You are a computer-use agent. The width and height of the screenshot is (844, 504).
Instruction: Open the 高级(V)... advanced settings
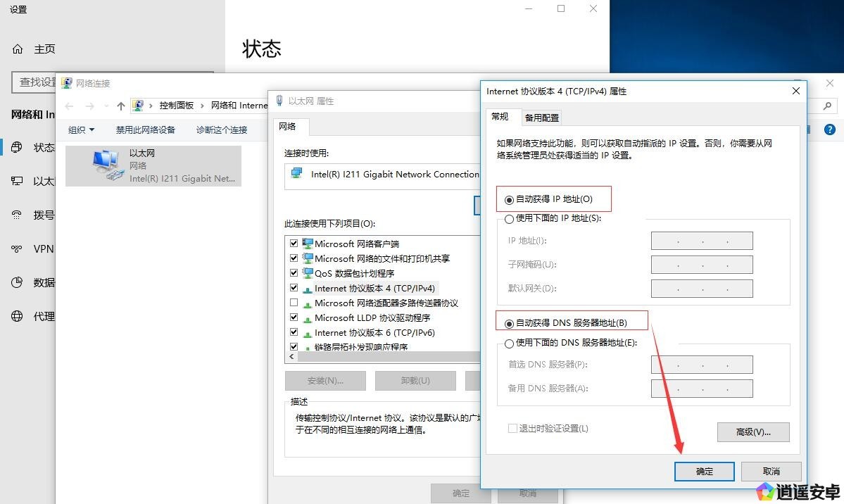click(x=752, y=431)
